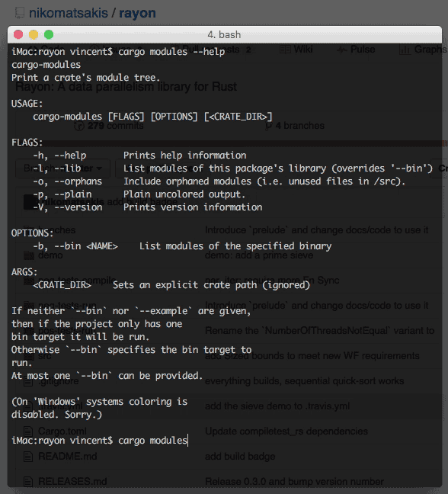Click 'At most one `--bin` can be provided.'
Viewport: 448px width, 494px height.
coord(107,376)
